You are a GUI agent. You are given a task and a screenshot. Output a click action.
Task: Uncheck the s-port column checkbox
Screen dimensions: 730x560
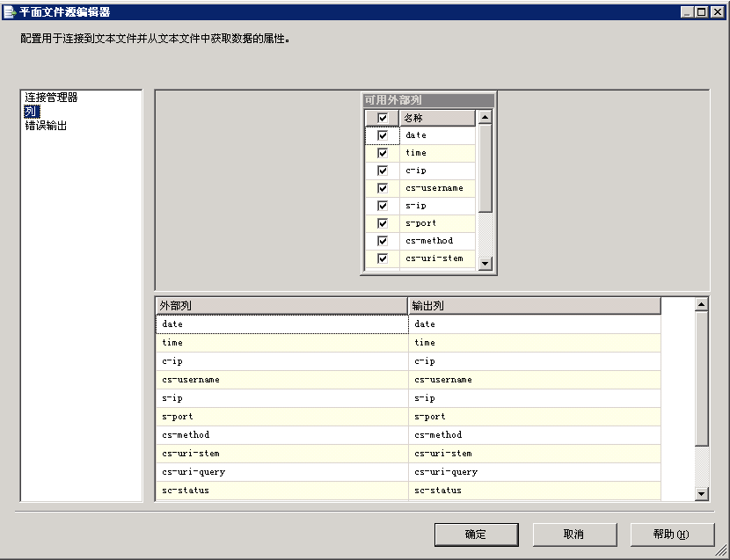point(383,223)
